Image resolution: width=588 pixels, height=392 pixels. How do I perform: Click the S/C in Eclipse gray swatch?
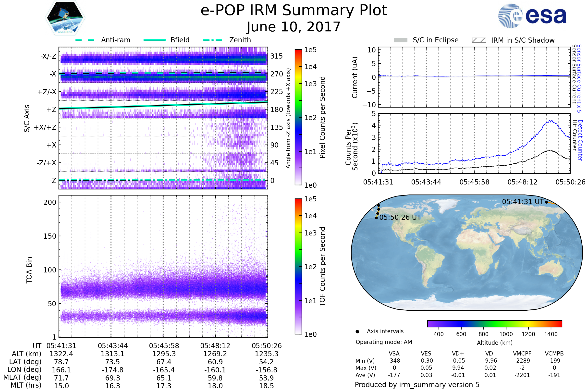click(400, 40)
